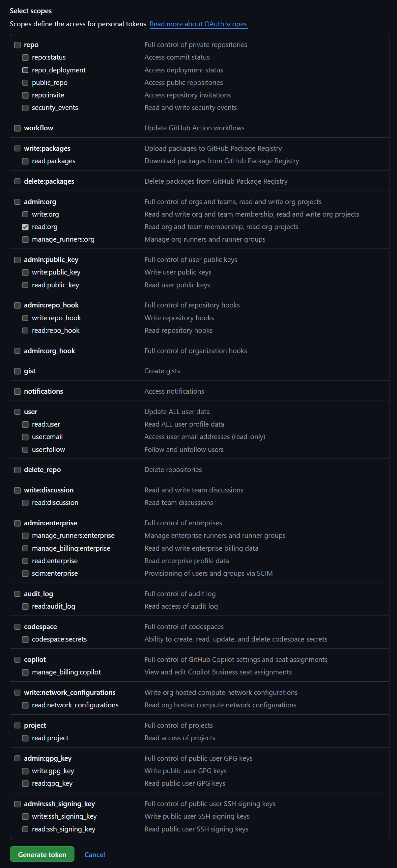
Task: Check the public_repo sub-scope
Action: pyautogui.click(x=25, y=83)
